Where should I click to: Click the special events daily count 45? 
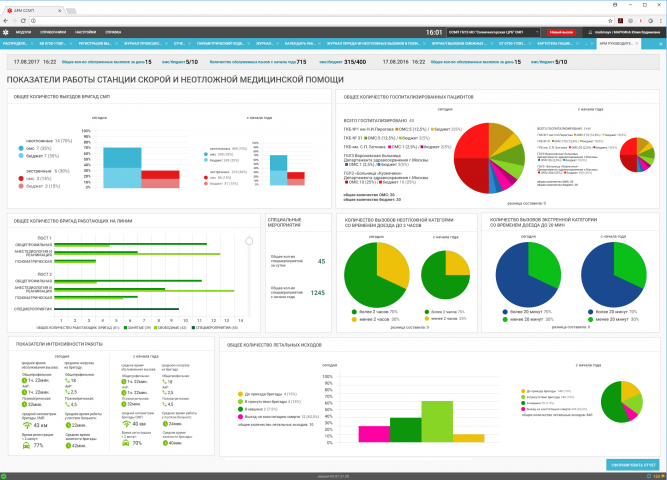(x=322, y=261)
